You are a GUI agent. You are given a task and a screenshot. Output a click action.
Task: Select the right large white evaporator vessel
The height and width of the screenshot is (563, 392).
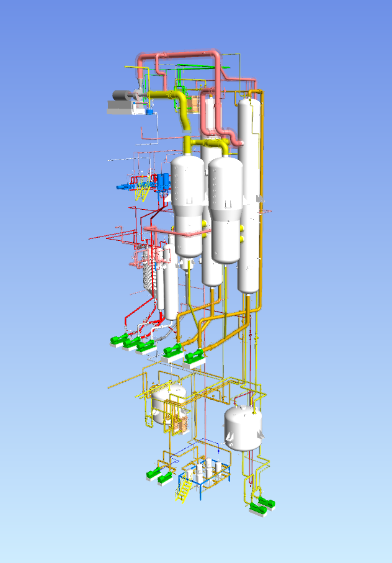click(226, 210)
